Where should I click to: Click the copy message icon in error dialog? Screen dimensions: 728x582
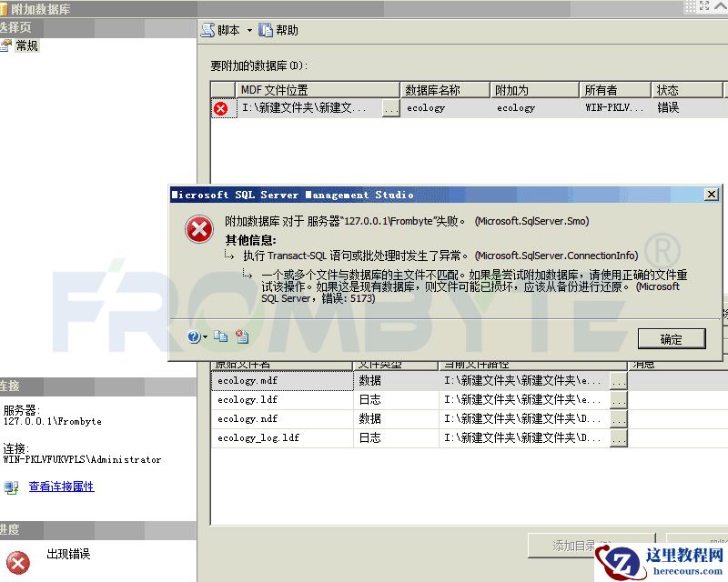[x=222, y=336]
